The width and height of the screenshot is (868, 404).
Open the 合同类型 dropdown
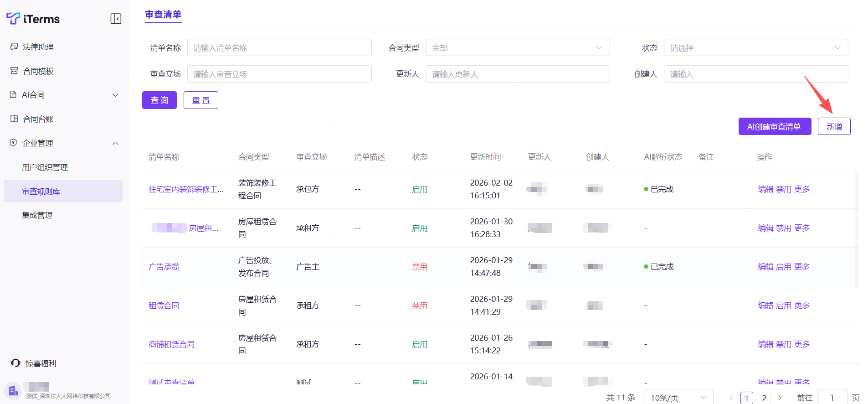coord(517,48)
